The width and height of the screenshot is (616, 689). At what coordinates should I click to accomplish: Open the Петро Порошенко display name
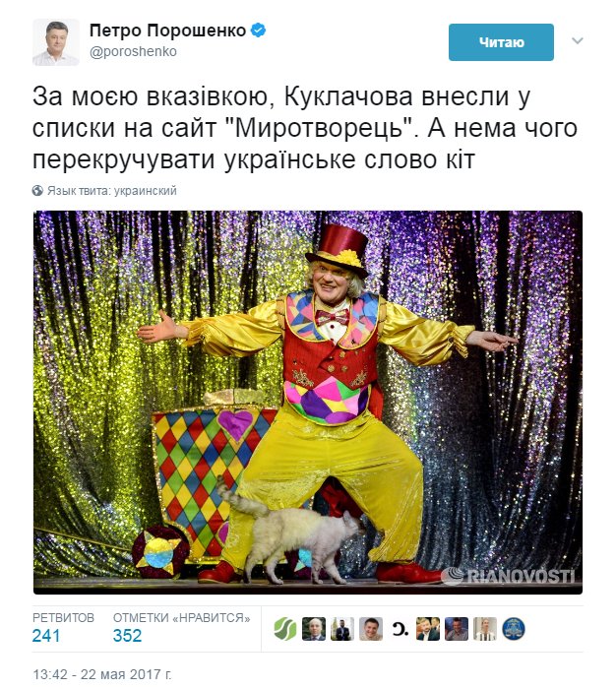click(168, 31)
